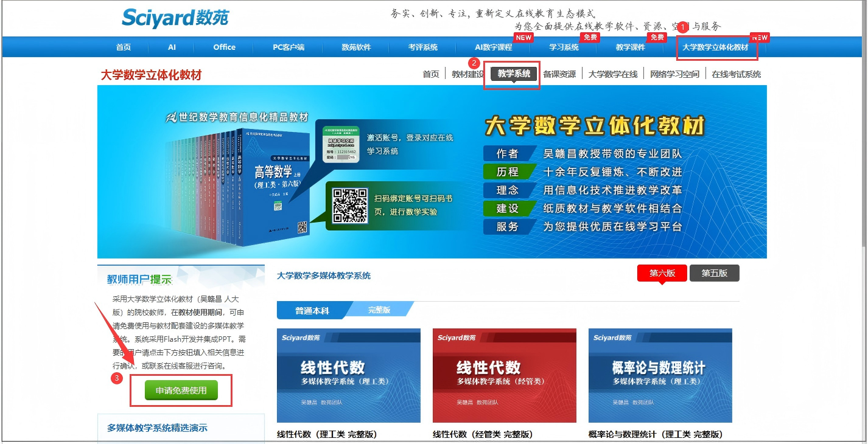Screen dimensions: 868x444
Task: Switch to the 教材建设 section
Action: [x=467, y=74]
